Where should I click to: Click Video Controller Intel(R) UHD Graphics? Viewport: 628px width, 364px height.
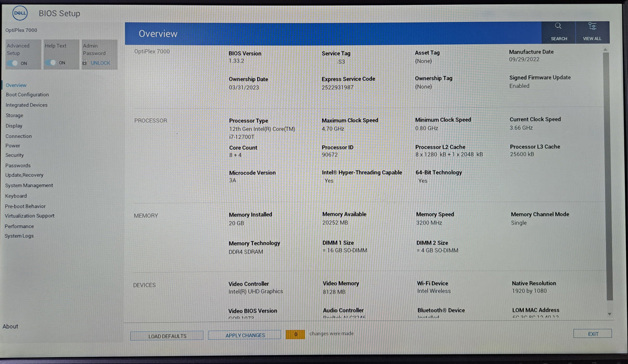[x=256, y=292]
